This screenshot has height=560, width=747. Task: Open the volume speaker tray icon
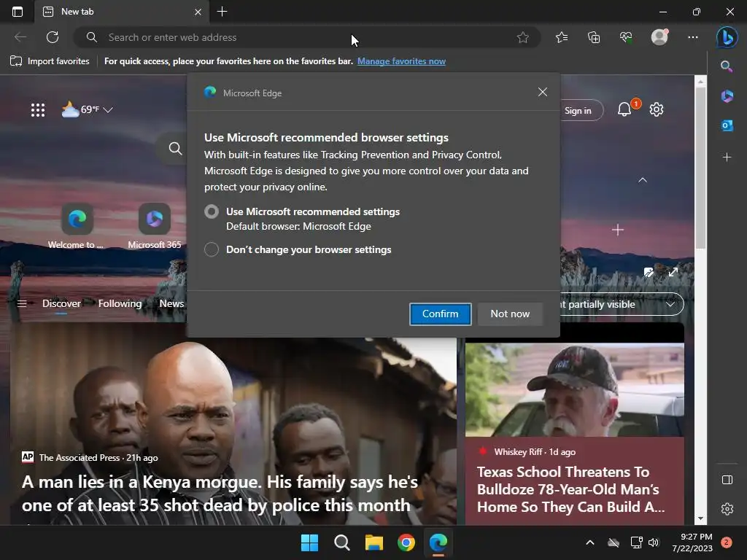pyautogui.click(x=653, y=542)
